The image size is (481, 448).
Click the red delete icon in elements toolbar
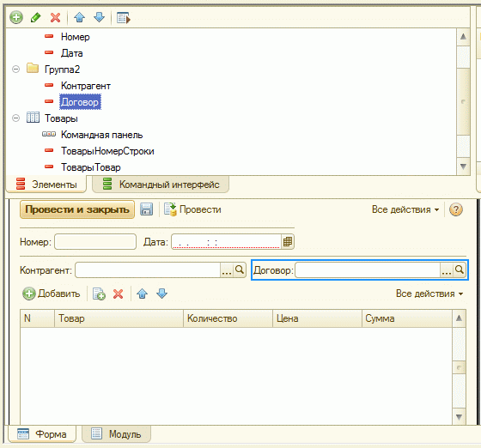pyautogui.click(x=56, y=17)
